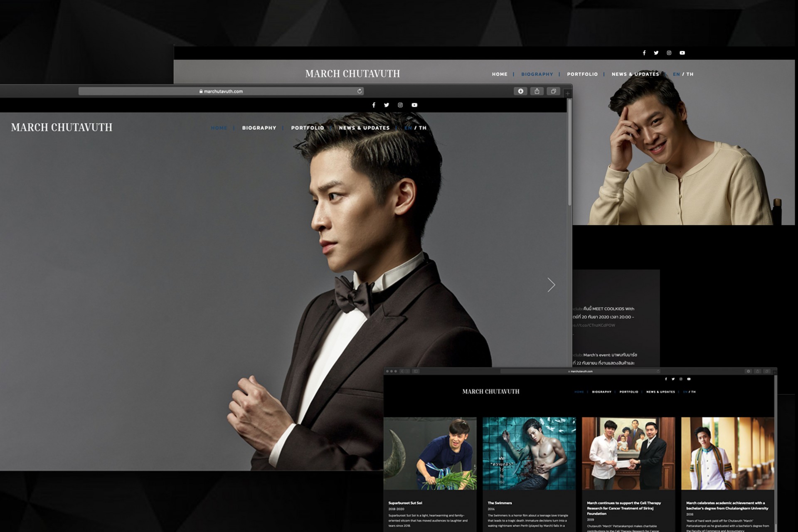Click the share icon in the browser toolbar
This screenshot has width=798, height=532.
(x=537, y=91)
